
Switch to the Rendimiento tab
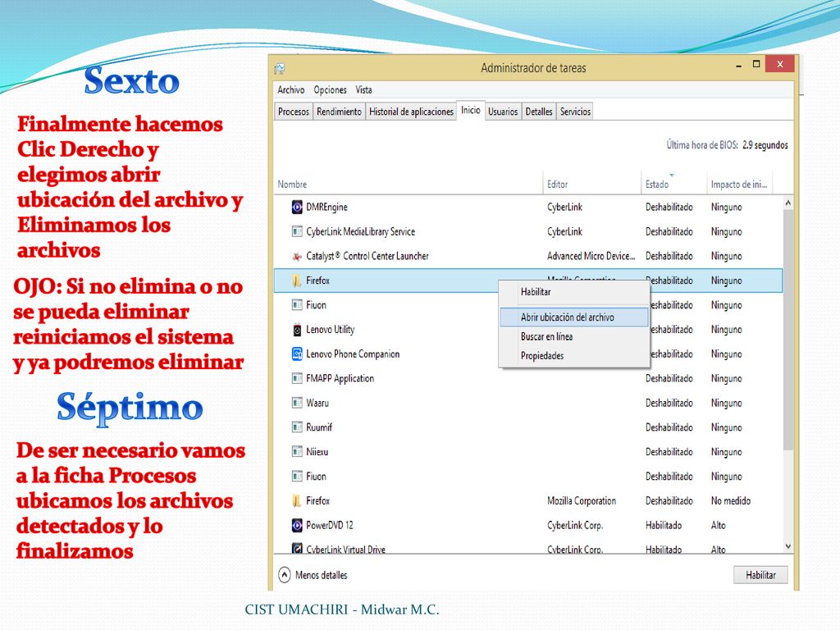point(339,112)
